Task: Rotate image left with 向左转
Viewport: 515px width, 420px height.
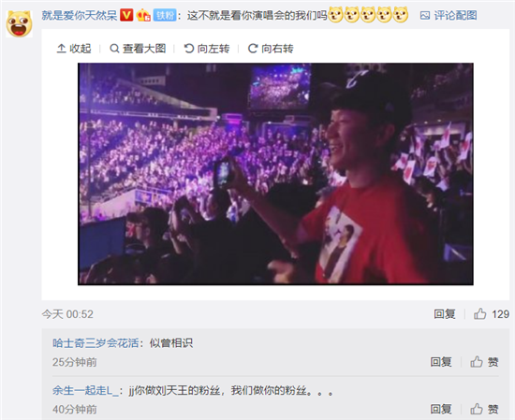Action: (x=207, y=49)
